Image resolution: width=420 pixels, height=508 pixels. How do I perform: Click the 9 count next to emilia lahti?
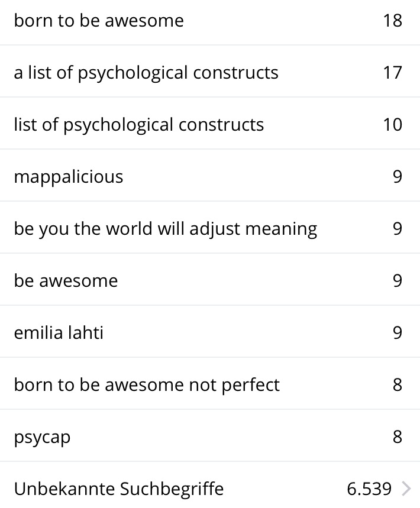click(x=397, y=333)
